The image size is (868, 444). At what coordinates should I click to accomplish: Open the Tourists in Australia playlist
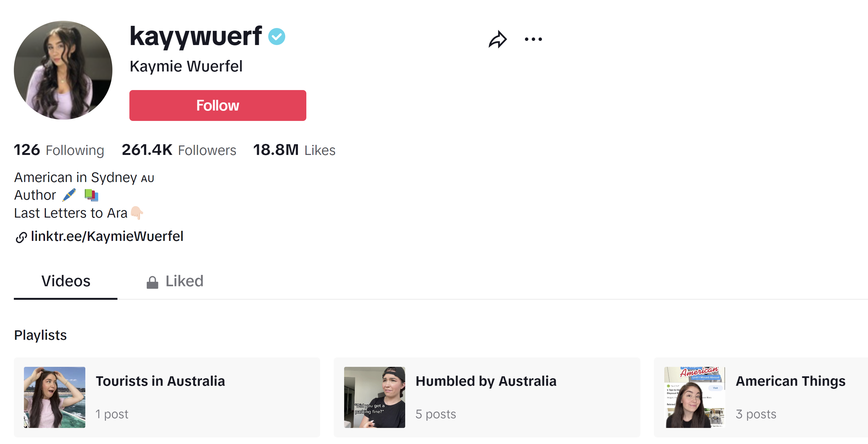coord(167,397)
